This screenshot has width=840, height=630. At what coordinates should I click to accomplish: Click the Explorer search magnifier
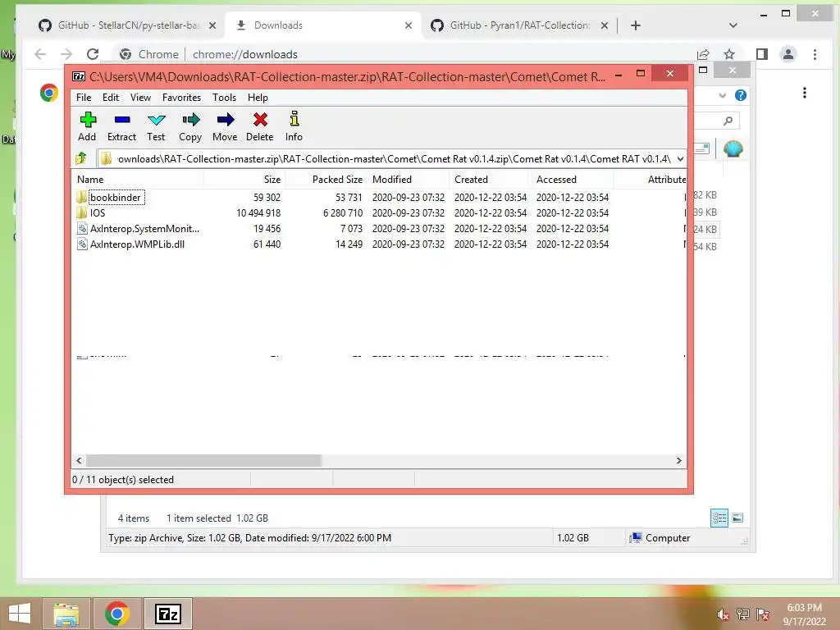pyautogui.click(x=728, y=121)
